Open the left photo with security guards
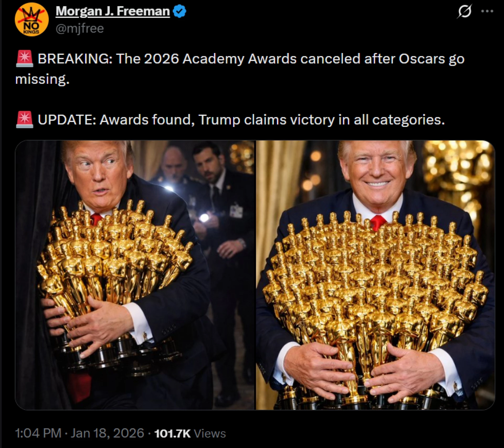 click(x=135, y=275)
